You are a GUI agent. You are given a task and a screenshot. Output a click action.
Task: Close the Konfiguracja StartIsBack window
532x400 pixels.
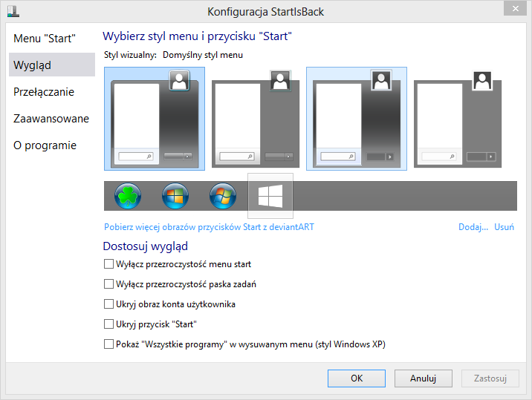coord(515,8)
